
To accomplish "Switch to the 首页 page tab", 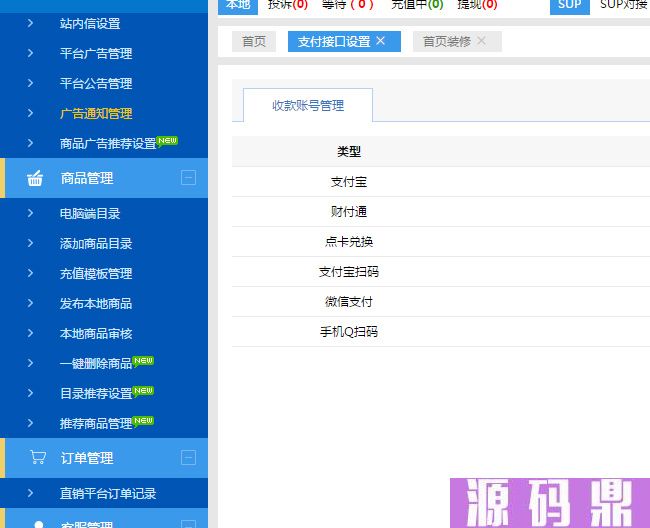I will [254, 41].
